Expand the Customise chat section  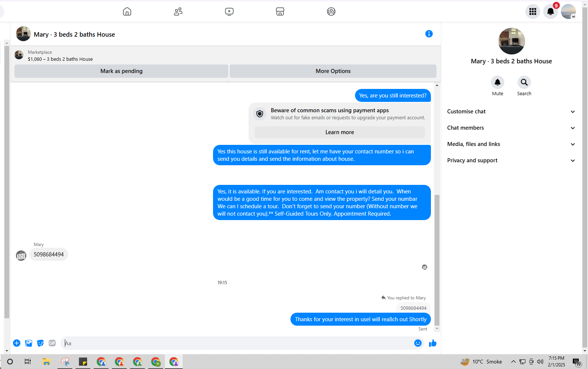point(511,112)
